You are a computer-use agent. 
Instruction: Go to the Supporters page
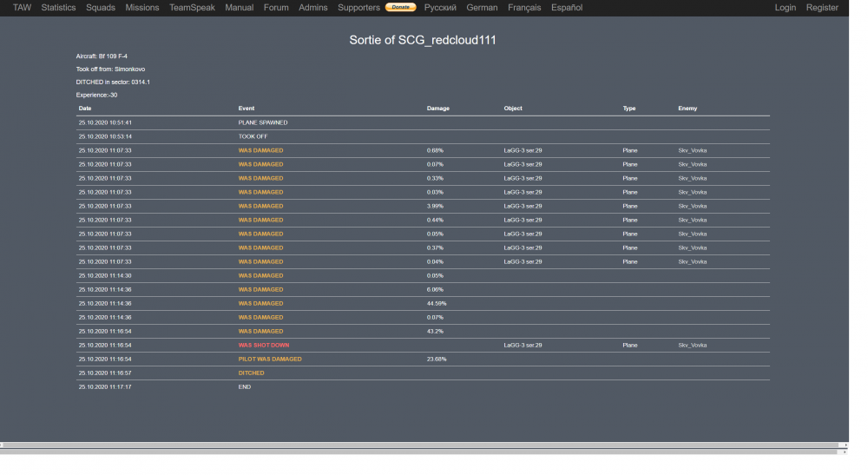(x=358, y=8)
